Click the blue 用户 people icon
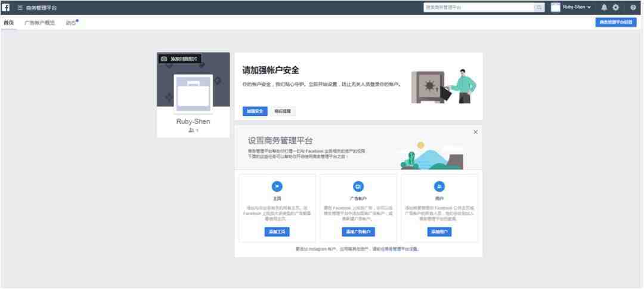This screenshot has height=289, width=644. pos(439,187)
